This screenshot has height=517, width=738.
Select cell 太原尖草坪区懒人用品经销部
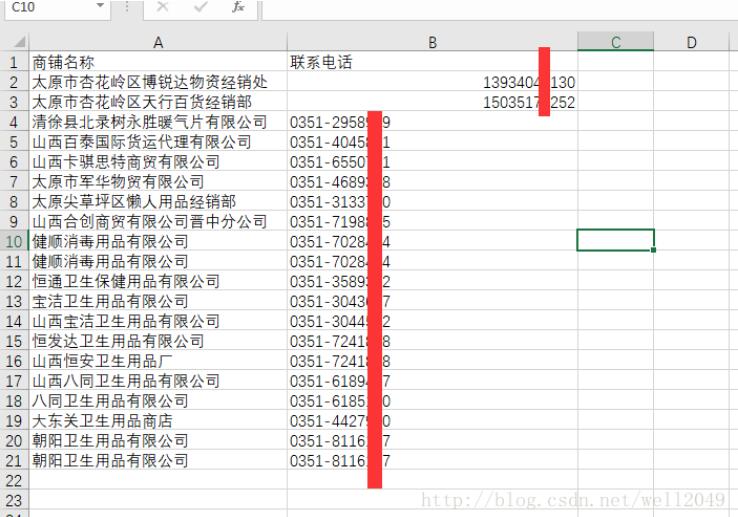coord(158,202)
